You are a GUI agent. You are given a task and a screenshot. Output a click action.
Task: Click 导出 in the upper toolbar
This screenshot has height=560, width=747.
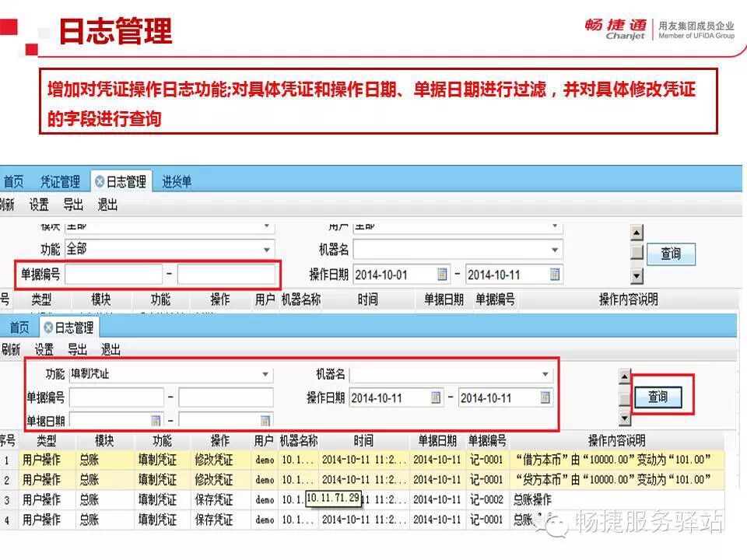tap(73, 205)
